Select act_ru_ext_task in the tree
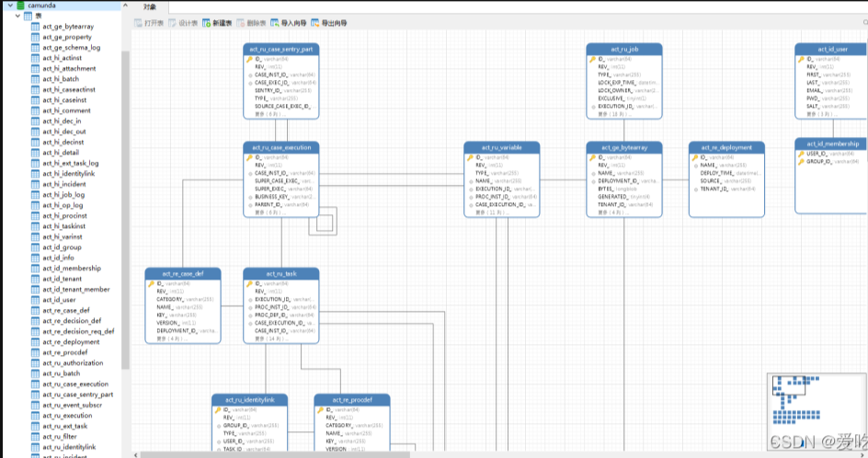868x458 pixels. (x=64, y=427)
